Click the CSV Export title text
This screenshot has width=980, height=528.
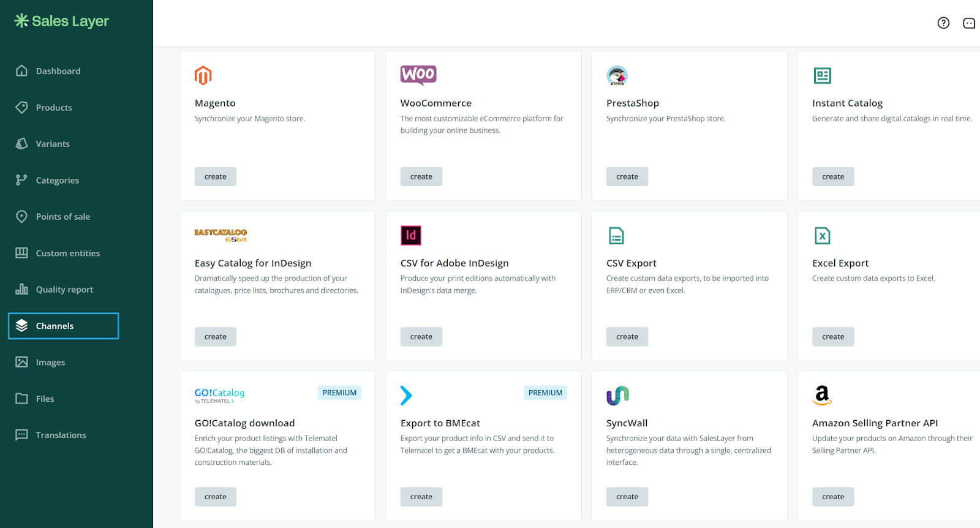[631, 263]
